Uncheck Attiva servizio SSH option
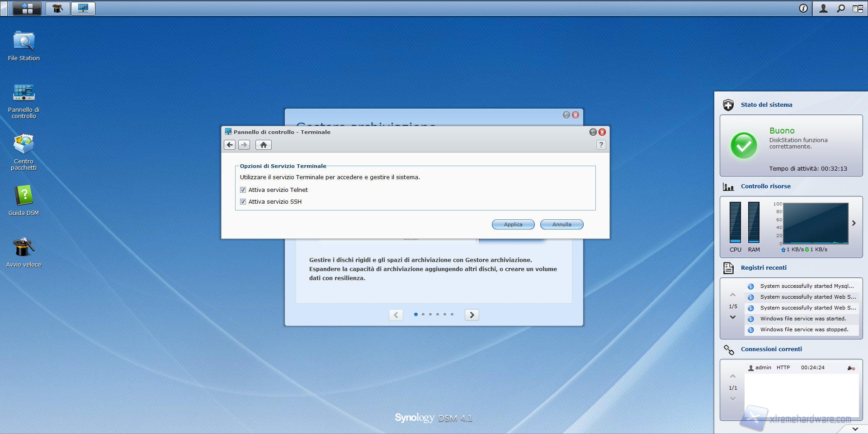 point(243,202)
